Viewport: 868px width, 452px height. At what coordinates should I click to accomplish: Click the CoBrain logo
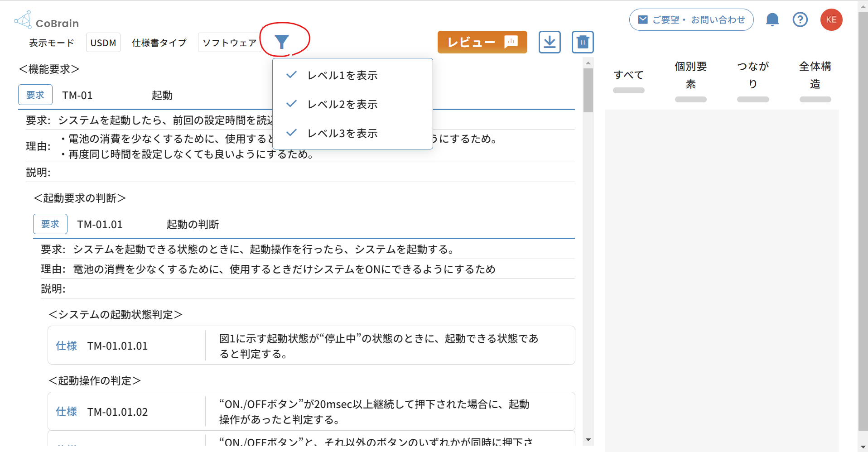tap(47, 20)
